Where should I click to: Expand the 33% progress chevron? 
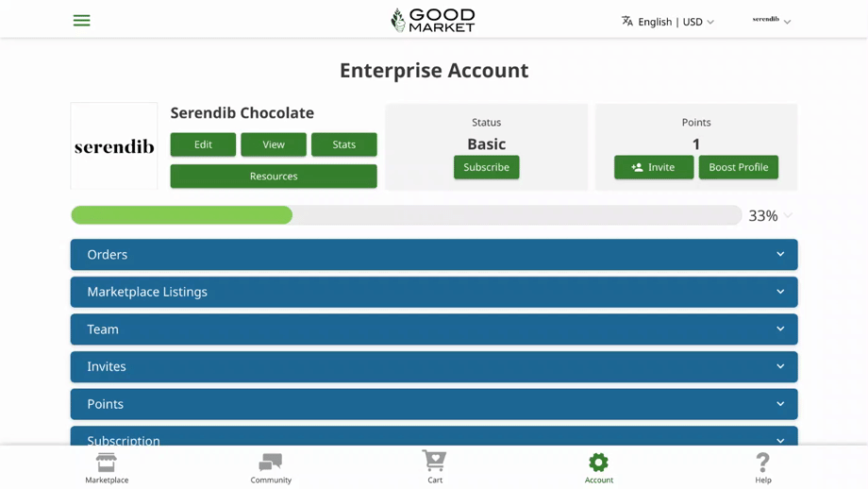click(x=788, y=216)
